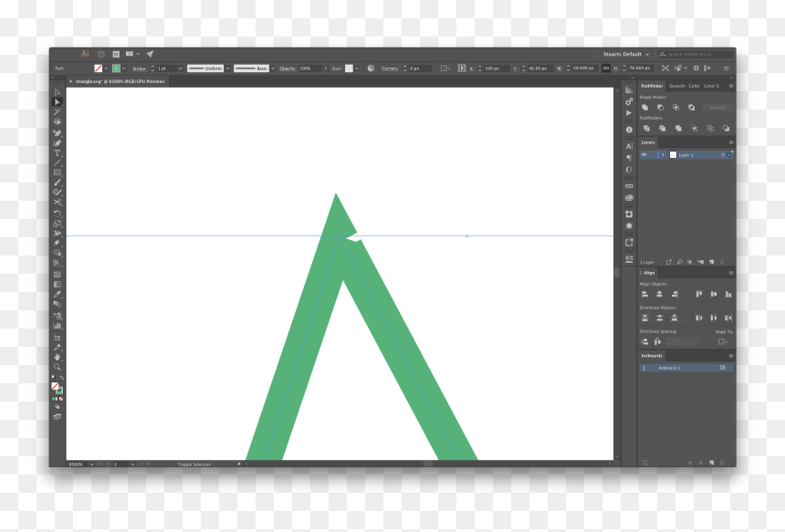This screenshot has height=532, width=785.
Task: Click the Minus Back pathfinder icon
Action: click(x=726, y=129)
